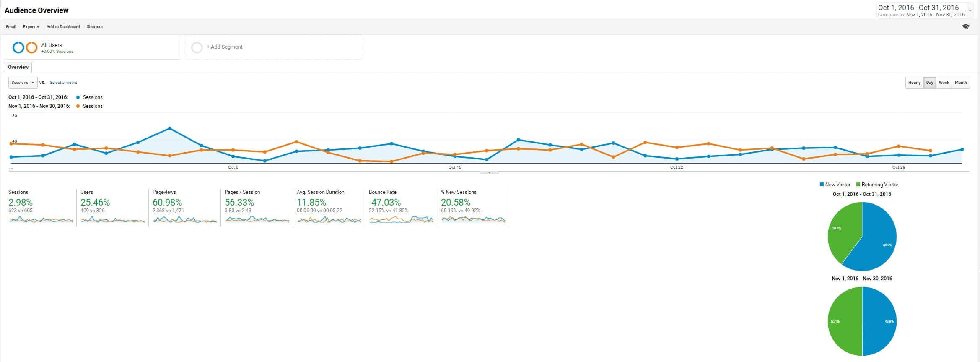Click the 'Oct 15' axis label
Viewport: 980px width, 362px height.
pyautogui.click(x=455, y=167)
